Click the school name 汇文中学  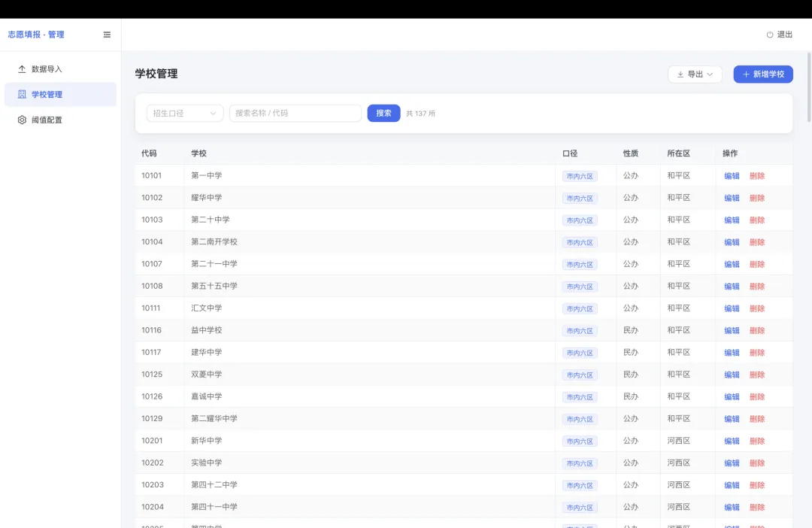pos(207,308)
